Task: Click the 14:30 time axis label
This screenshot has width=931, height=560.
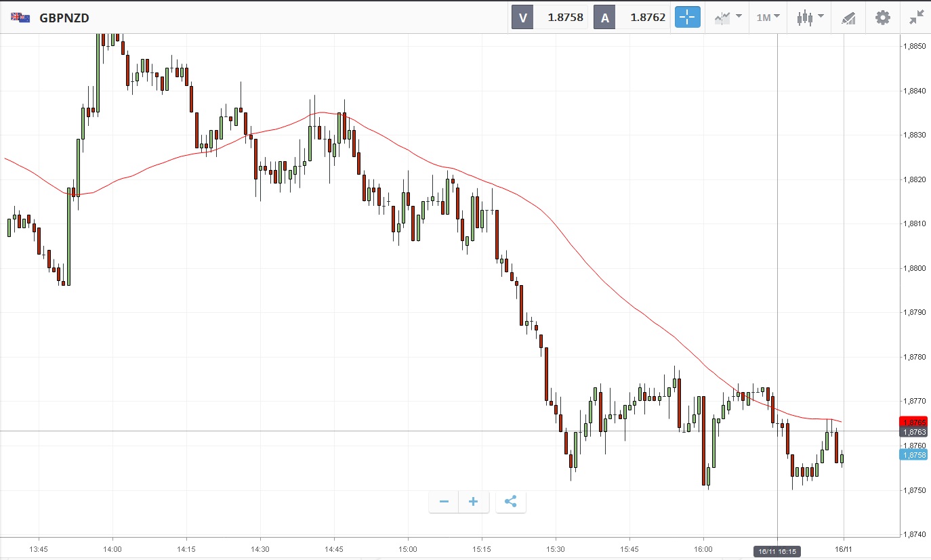Action: pos(260,549)
